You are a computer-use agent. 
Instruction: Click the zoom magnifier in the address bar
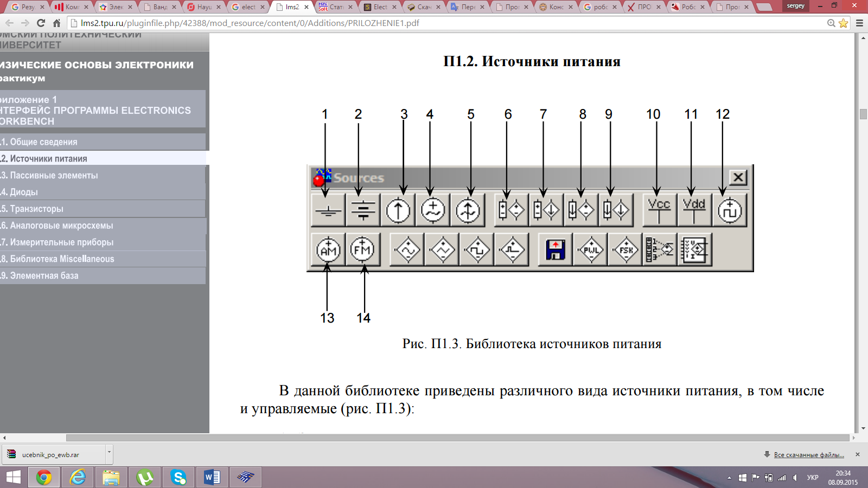831,23
